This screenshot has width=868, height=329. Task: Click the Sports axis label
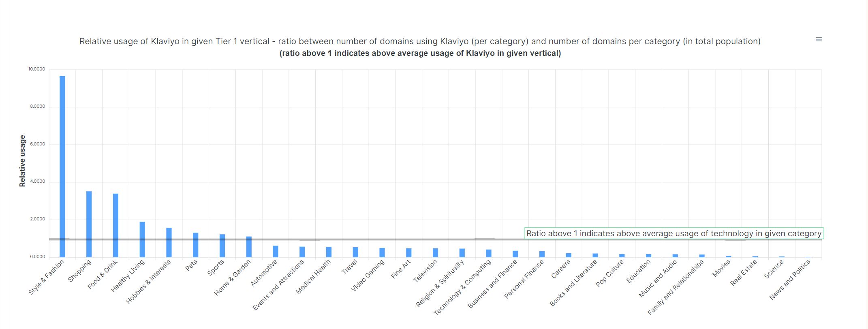click(216, 268)
